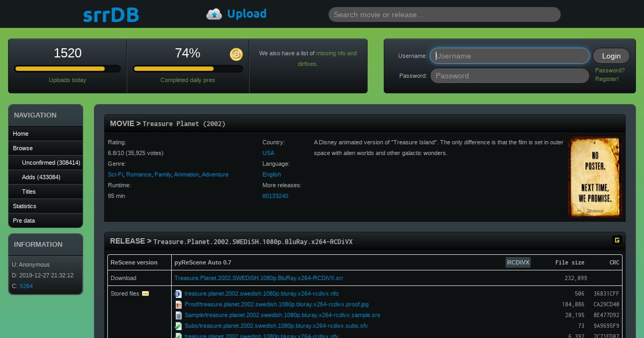The width and height of the screenshot is (644, 338).
Task: Click CRC value 36831CFF
Action: (x=606, y=293)
